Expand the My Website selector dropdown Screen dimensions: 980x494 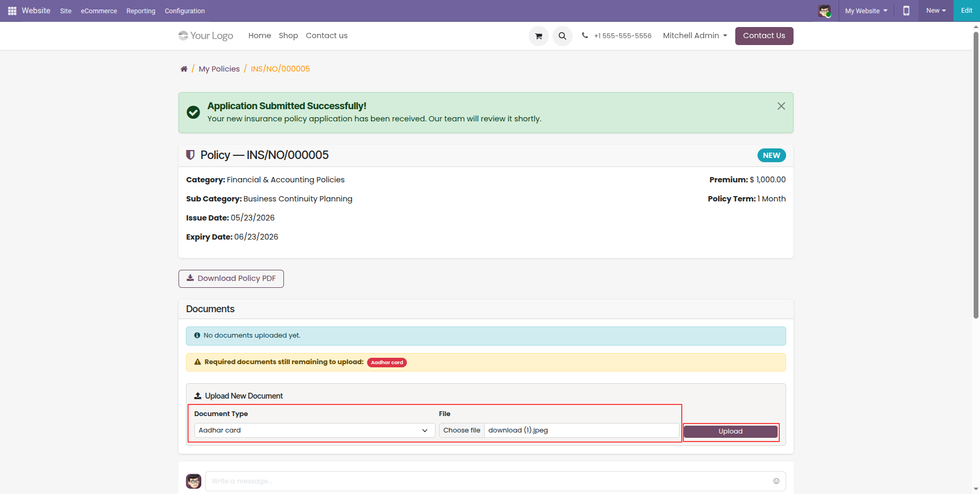point(866,11)
